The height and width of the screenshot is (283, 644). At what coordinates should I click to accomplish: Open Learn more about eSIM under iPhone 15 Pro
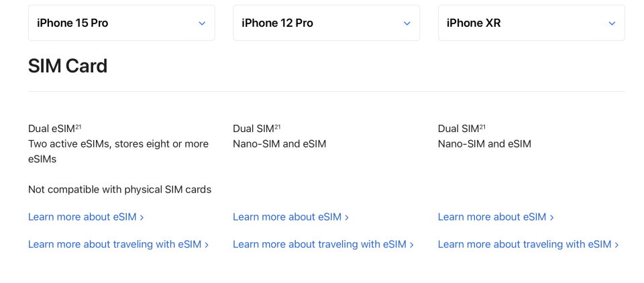pos(86,217)
